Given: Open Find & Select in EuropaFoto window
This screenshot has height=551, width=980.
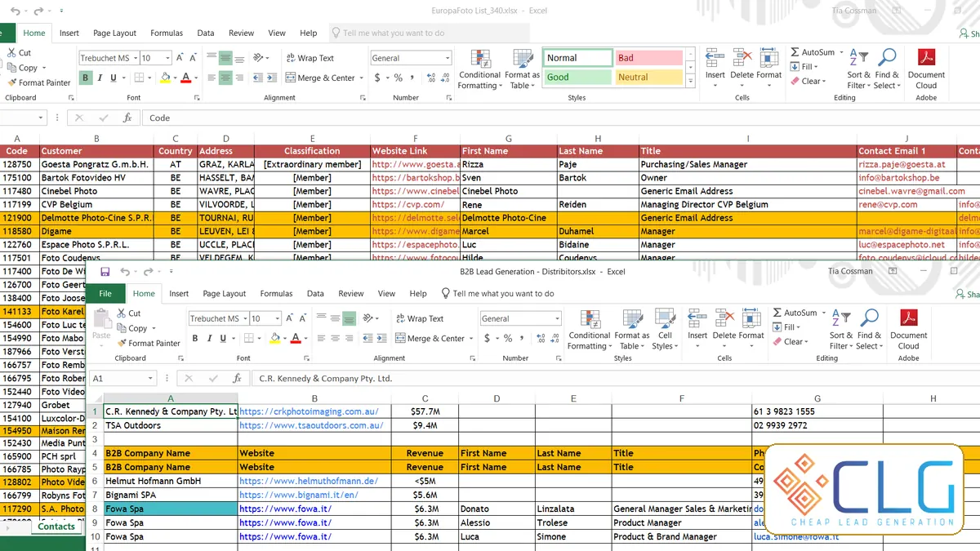Looking at the screenshot, I should pos(886,69).
